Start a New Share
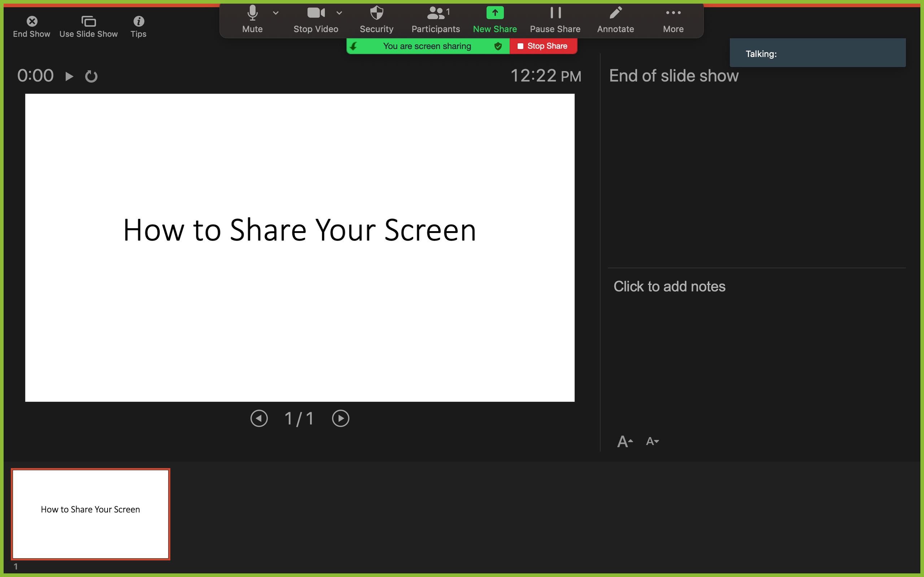Image resolution: width=924 pixels, height=577 pixels. (495, 13)
